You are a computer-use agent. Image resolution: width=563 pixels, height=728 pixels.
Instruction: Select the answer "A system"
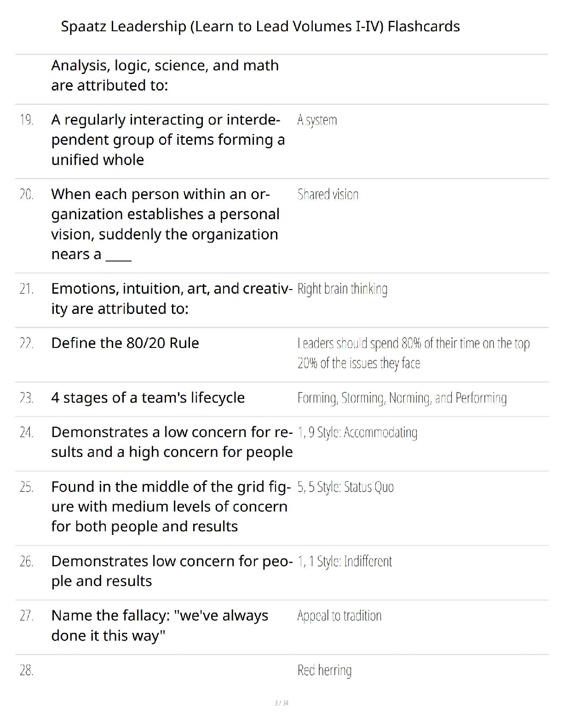(x=317, y=120)
